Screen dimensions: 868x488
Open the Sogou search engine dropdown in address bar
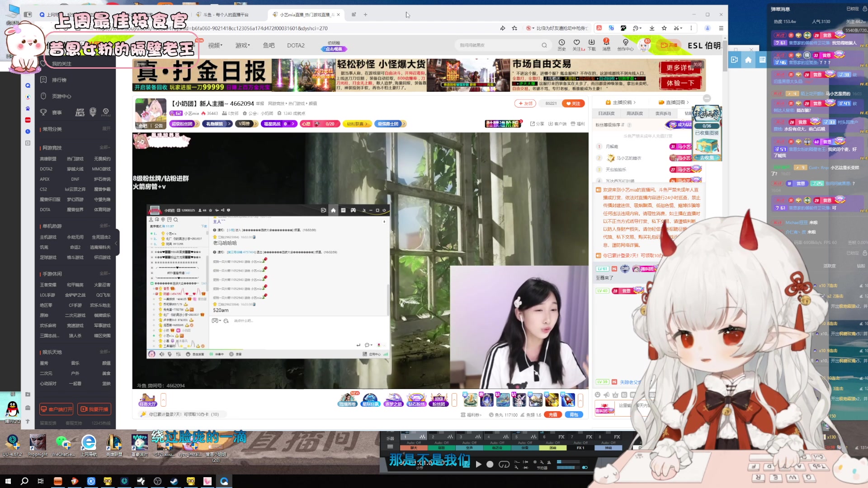click(x=530, y=28)
